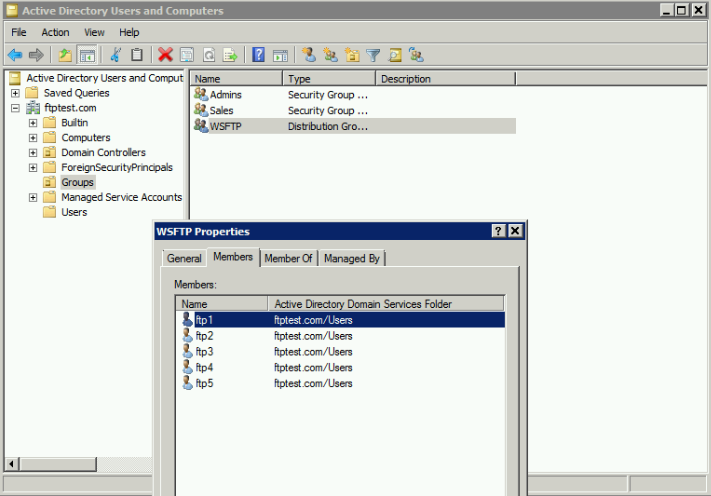This screenshot has height=496, width=711.
Task: Create new organizational unit icon
Action: 352,55
